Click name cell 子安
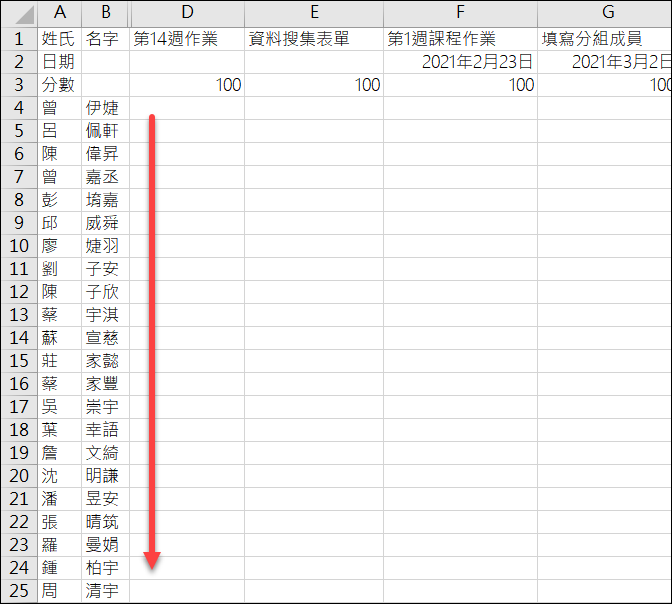Screen dimensions: 672x604 [x=105, y=269]
